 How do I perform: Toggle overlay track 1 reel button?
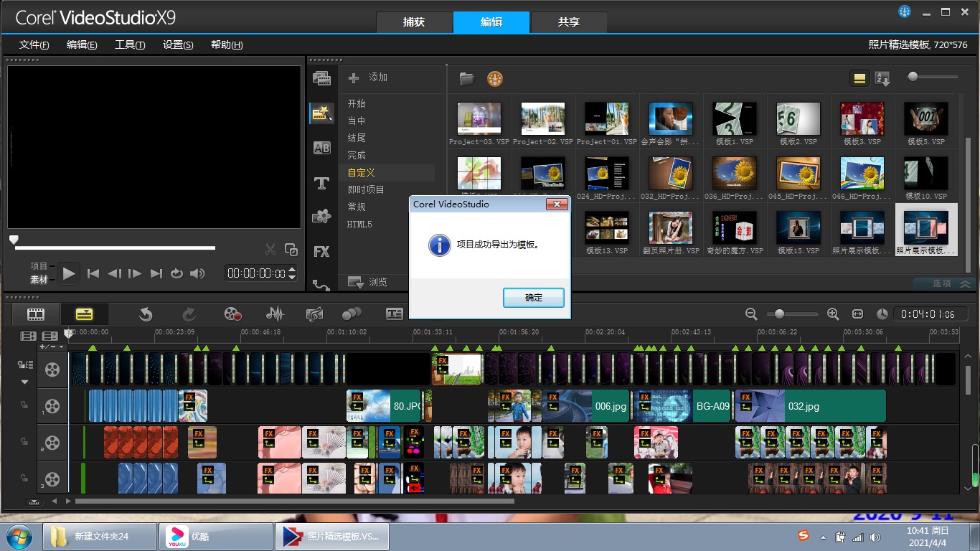(52, 407)
